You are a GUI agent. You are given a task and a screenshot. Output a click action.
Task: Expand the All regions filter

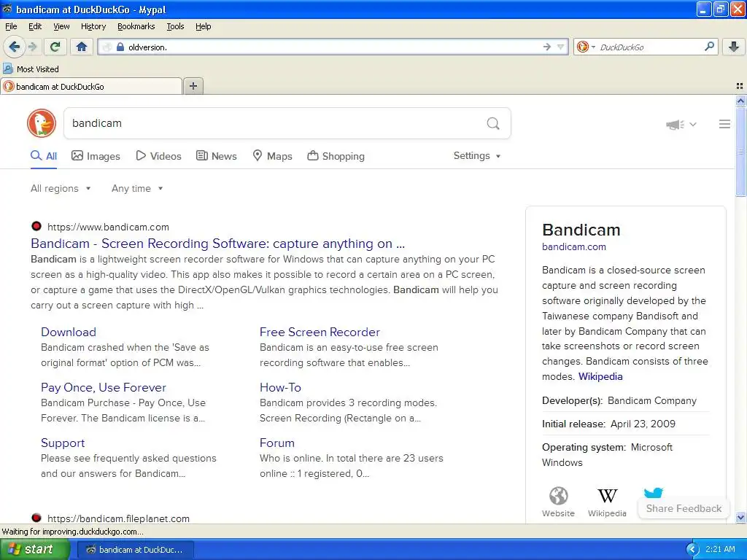pos(61,189)
